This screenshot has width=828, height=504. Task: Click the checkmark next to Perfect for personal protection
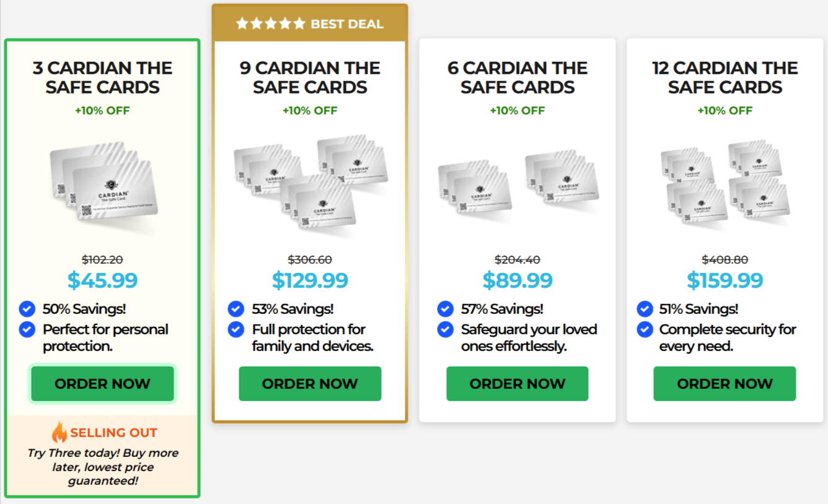tap(27, 329)
